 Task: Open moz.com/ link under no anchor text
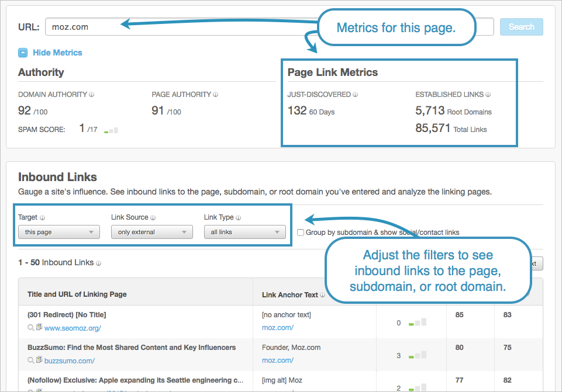tap(278, 328)
